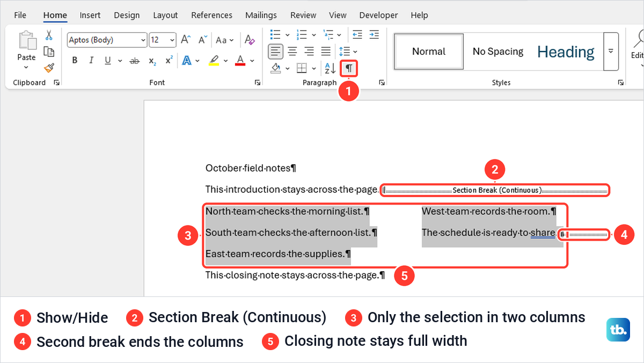Switch to the Design tab
Screen dimensions: 644x363
coord(127,15)
